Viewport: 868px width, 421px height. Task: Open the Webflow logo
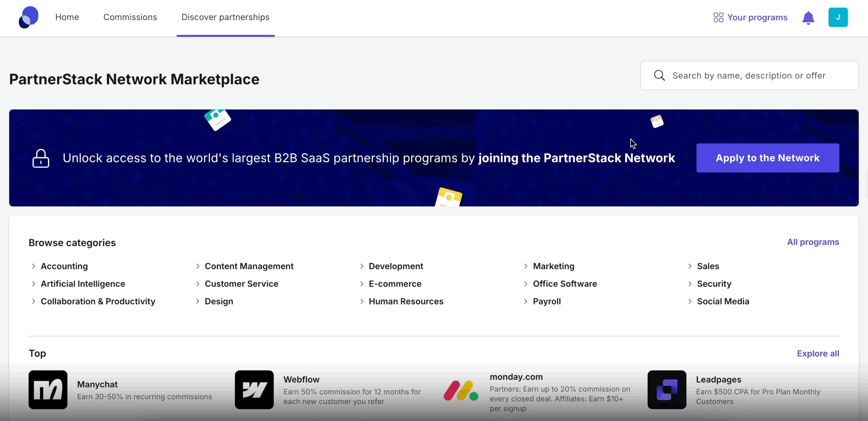(254, 390)
